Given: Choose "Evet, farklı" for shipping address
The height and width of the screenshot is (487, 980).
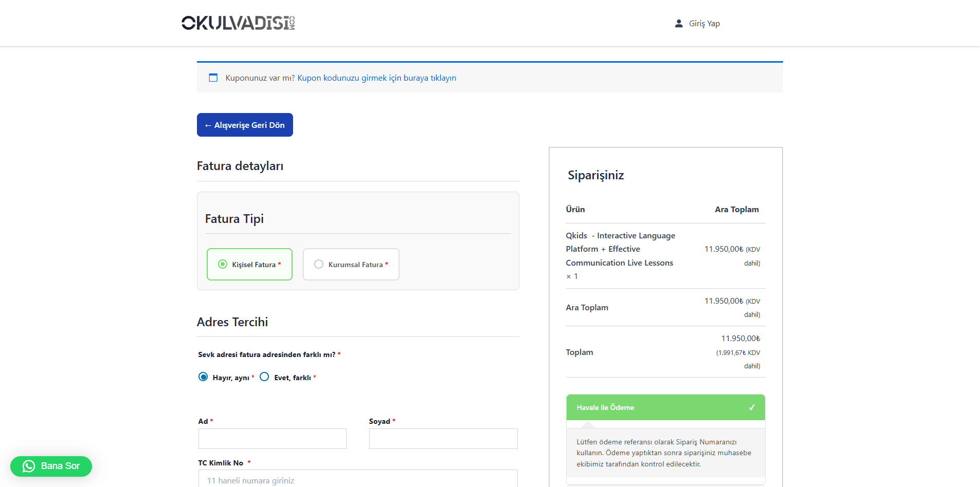Looking at the screenshot, I should 265,377.
